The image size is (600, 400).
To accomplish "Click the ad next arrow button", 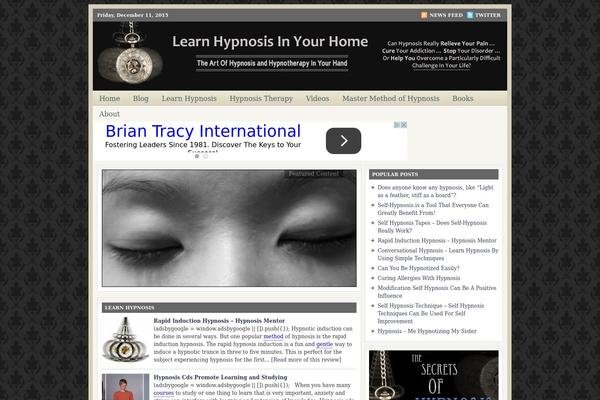I will point(343,141).
